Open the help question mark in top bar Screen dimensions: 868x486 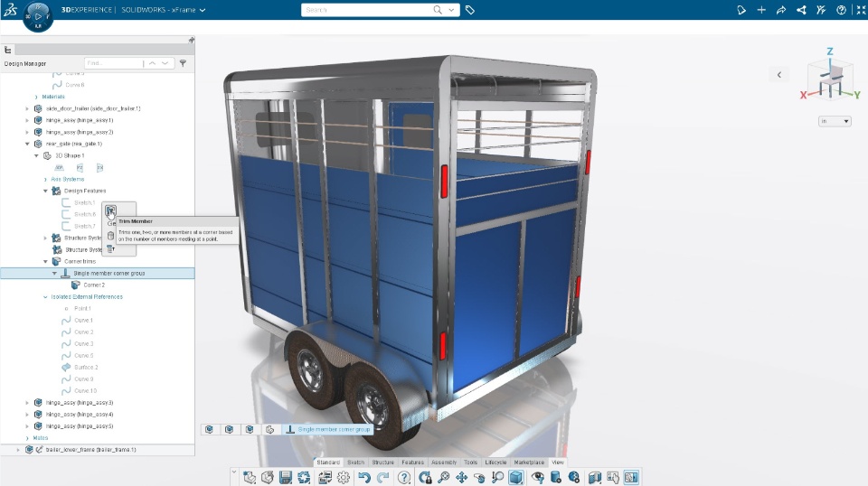pos(841,10)
